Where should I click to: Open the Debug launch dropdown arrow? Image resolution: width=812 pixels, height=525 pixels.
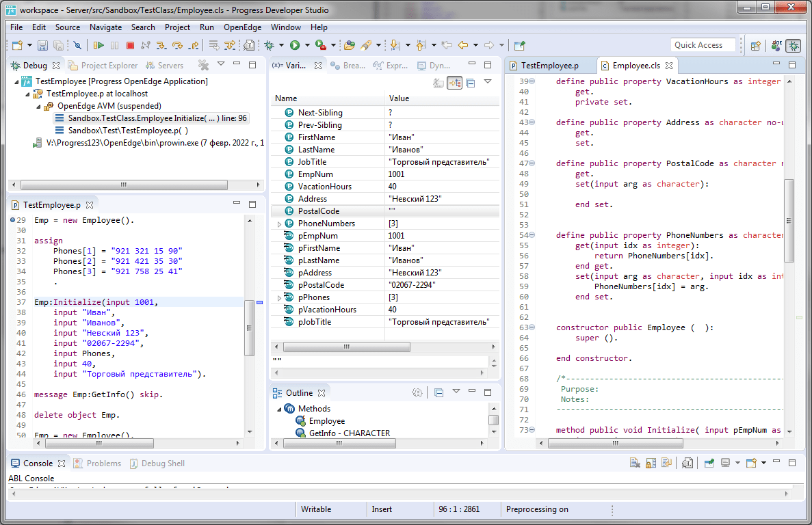(281, 46)
